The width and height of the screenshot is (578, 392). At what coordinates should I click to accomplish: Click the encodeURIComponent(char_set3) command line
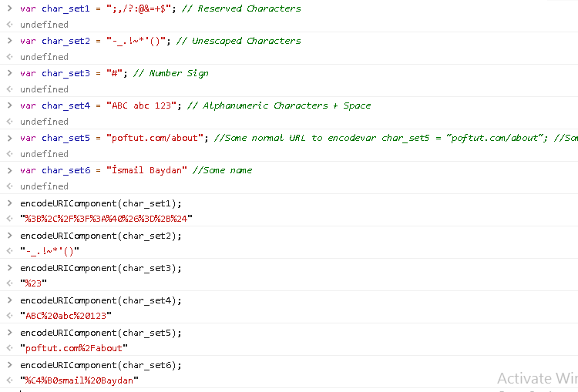(x=101, y=268)
